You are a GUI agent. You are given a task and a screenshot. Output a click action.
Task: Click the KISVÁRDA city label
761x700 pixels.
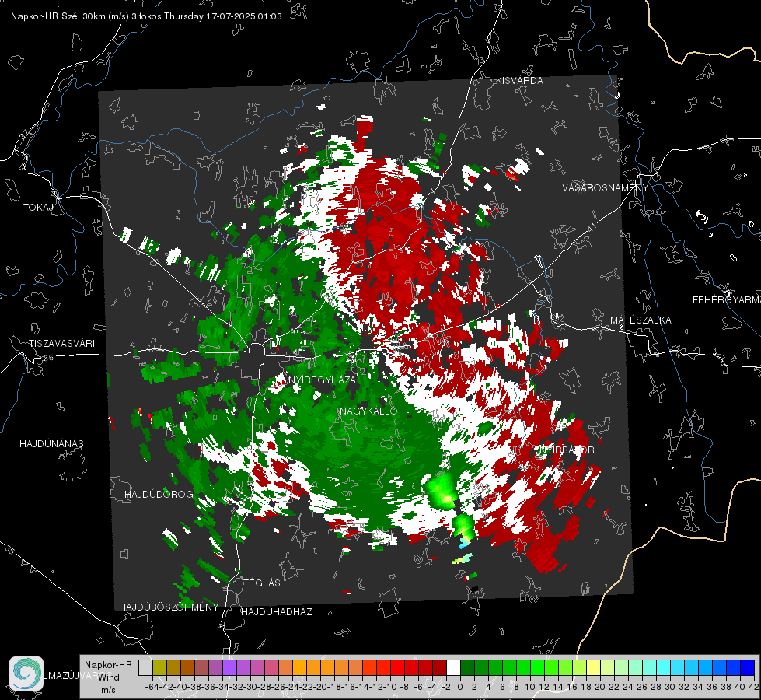(519, 81)
